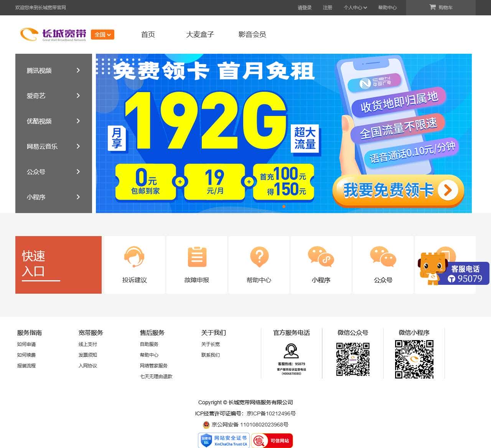
Task: Expand 爱奇艺 sidebar category
Action: pyautogui.click(x=54, y=96)
